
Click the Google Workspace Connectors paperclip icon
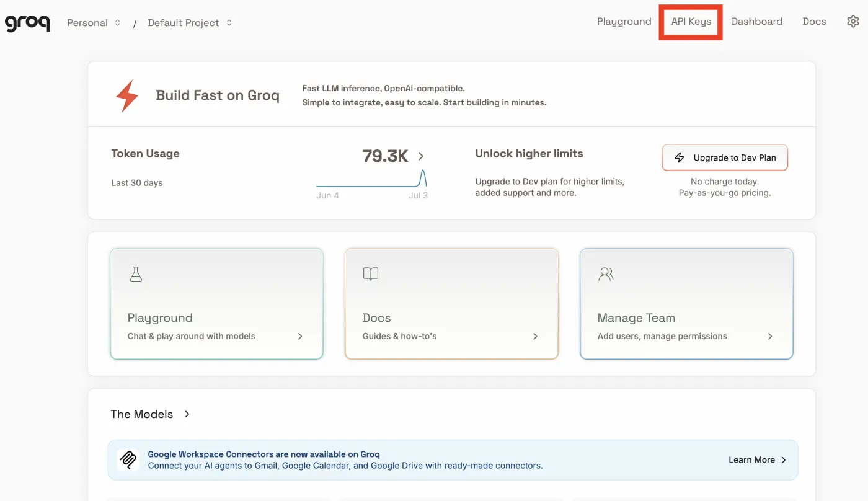(128, 459)
